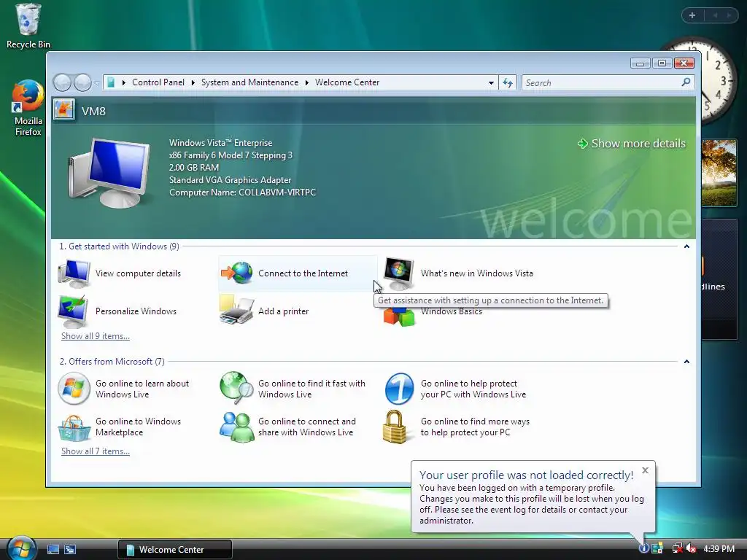The height and width of the screenshot is (560, 747).
Task: Click the Add a printer icon
Action: tap(236, 310)
